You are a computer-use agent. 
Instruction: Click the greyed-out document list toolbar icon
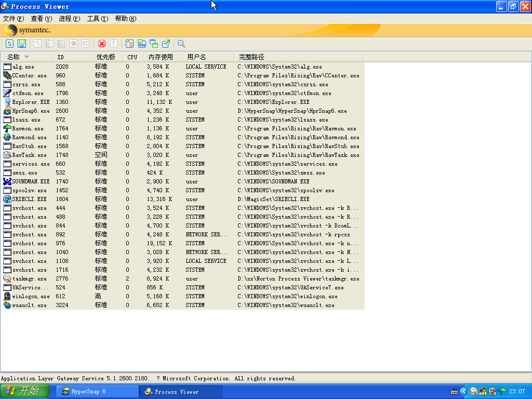pyautogui.click(x=37, y=44)
